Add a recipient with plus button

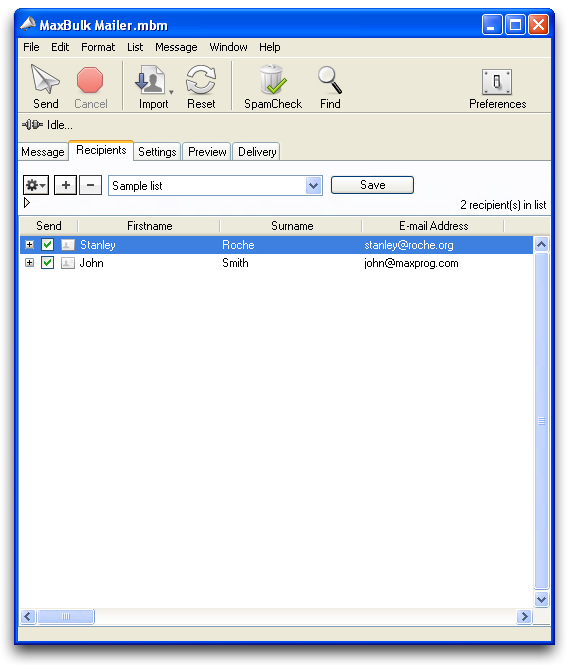coord(66,185)
